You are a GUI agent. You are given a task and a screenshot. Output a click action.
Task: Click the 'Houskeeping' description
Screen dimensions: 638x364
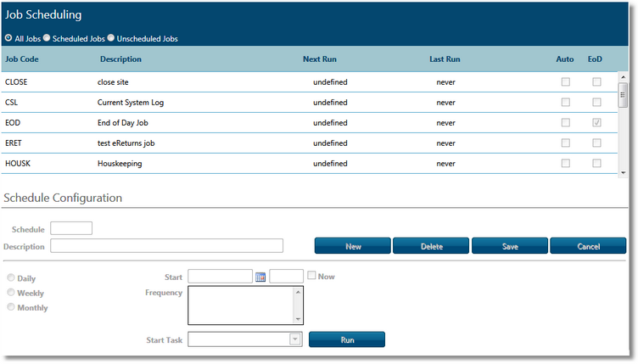point(120,164)
